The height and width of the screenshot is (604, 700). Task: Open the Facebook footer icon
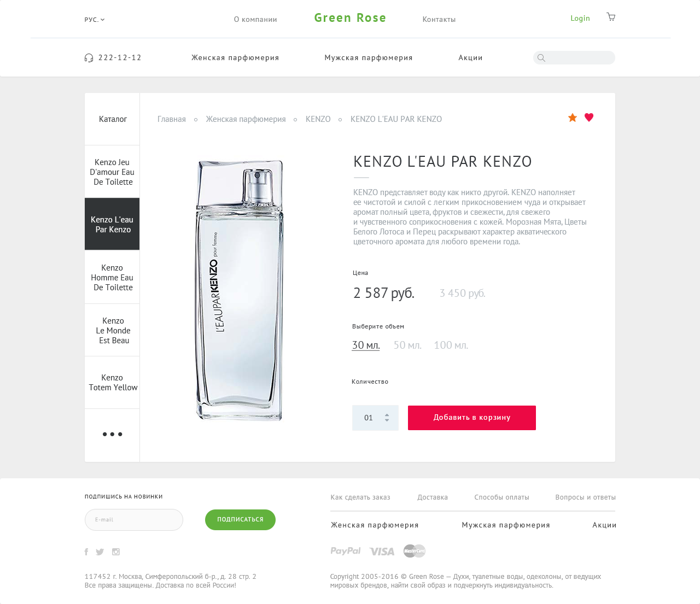[x=86, y=552]
